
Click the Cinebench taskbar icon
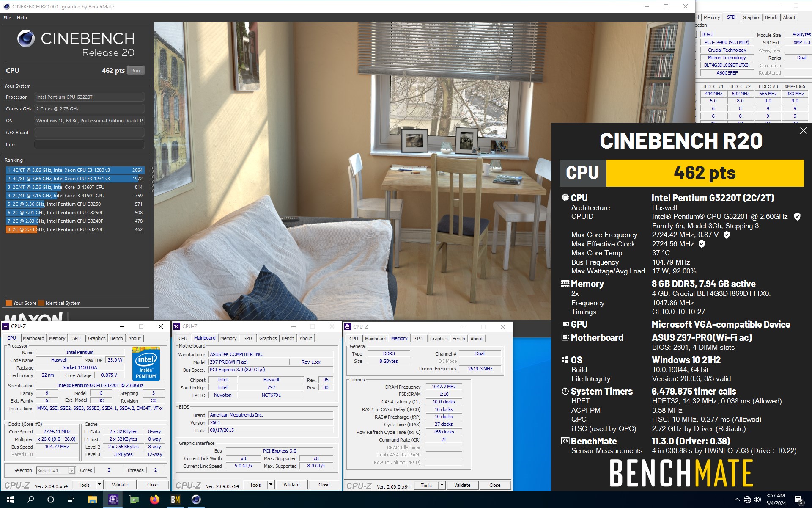(196, 500)
